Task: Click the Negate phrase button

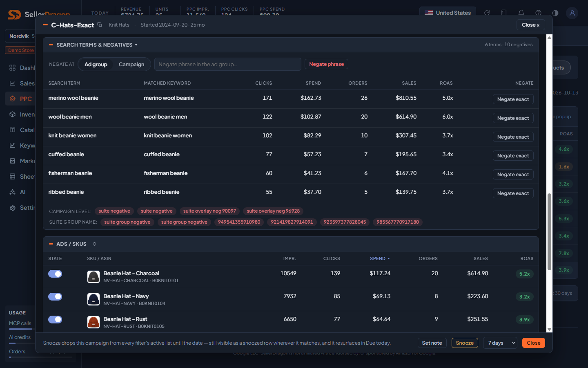Action: pos(326,64)
